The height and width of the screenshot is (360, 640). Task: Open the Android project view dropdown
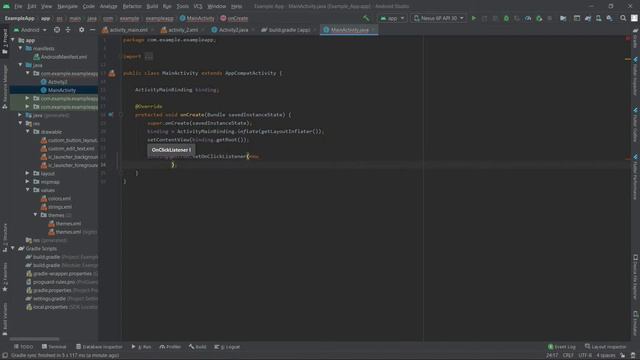point(30,30)
